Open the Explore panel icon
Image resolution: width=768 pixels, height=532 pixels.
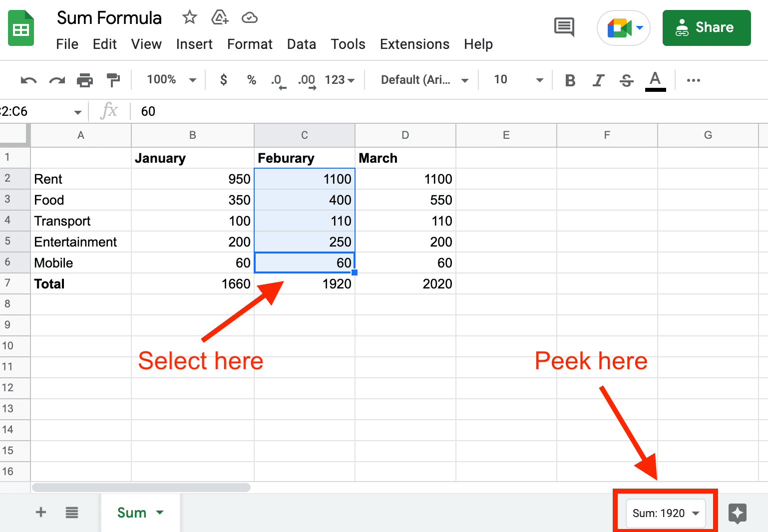coord(738,513)
